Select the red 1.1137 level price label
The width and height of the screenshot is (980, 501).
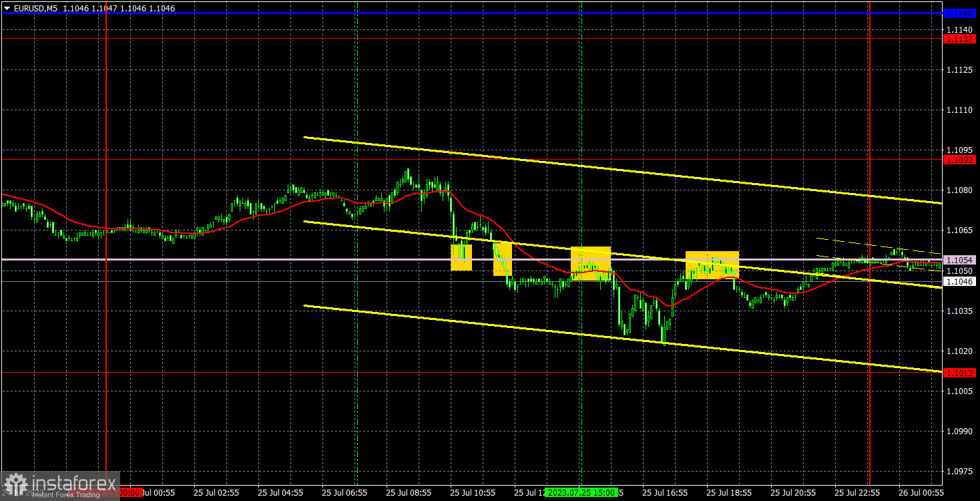click(x=960, y=39)
